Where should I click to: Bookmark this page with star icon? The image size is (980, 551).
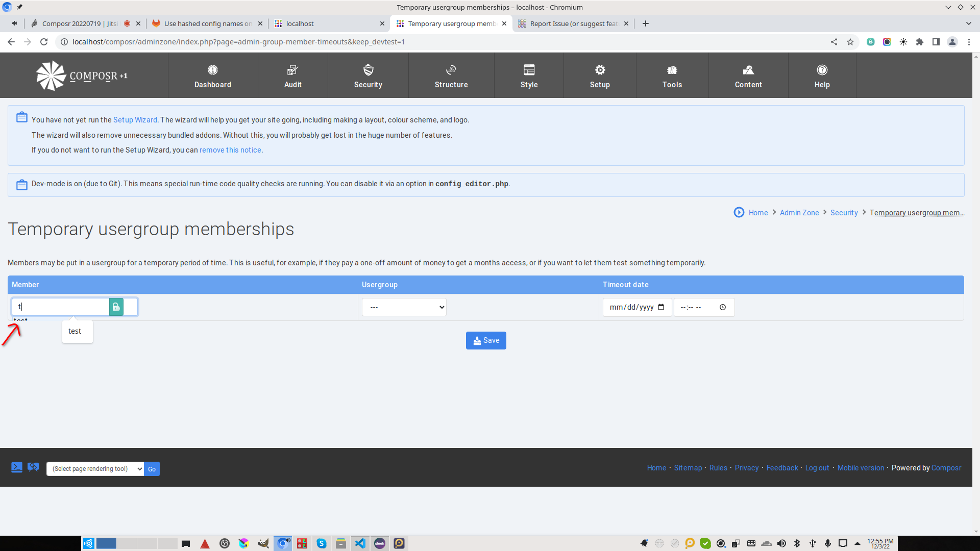pos(850,42)
